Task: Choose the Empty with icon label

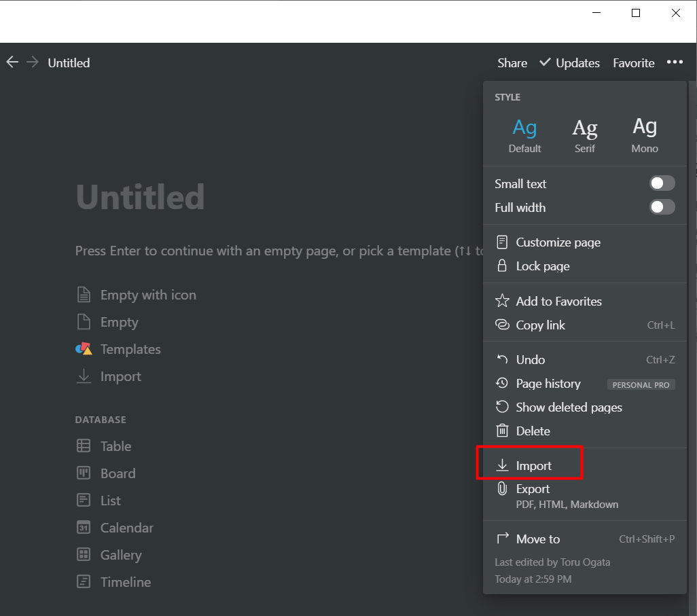Action: pyautogui.click(x=148, y=295)
